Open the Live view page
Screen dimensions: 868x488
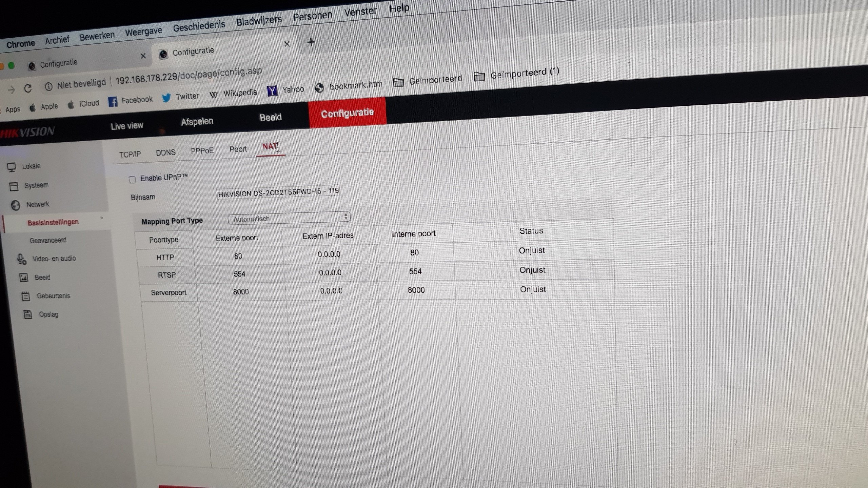click(127, 126)
